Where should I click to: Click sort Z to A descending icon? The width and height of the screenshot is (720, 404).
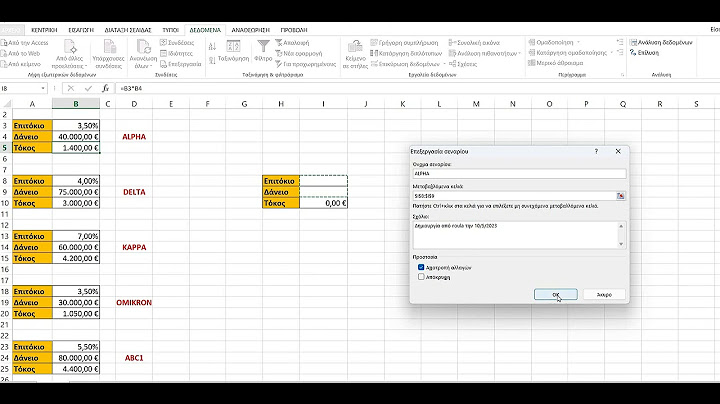pos(212,60)
